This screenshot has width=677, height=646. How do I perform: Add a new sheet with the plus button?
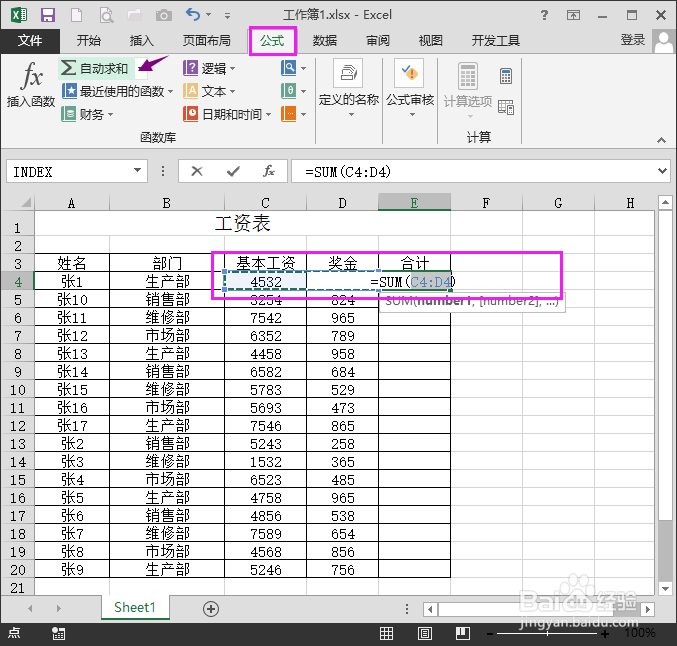pos(211,609)
